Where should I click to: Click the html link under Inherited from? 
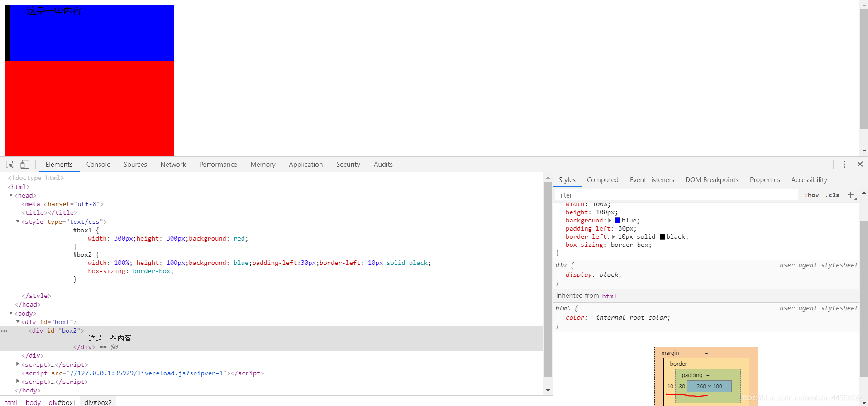[x=609, y=296]
